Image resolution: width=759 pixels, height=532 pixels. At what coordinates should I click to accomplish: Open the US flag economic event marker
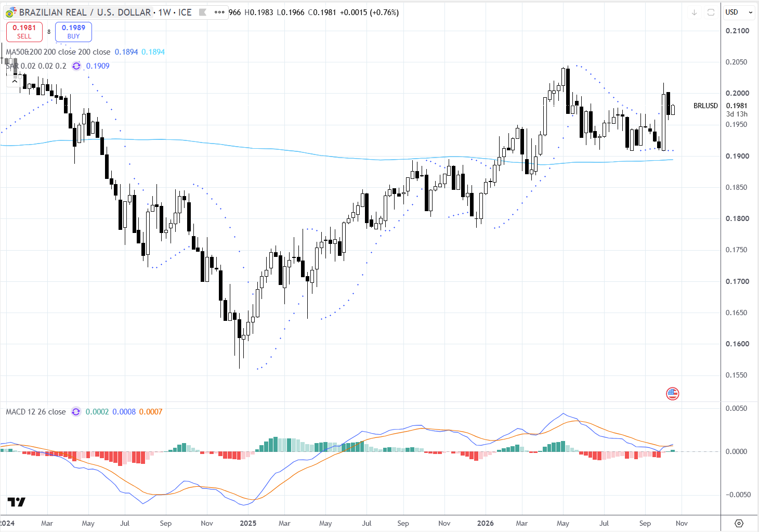coord(672,394)
